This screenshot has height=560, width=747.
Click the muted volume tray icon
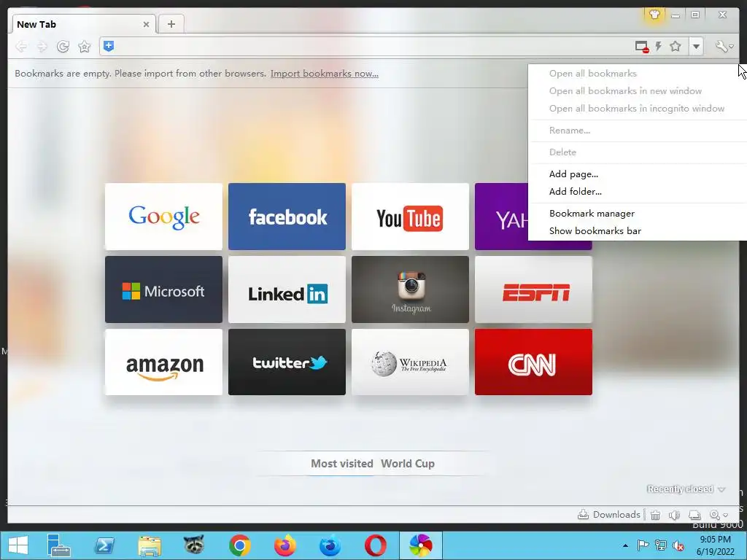pyautogui.click(x=678, y=545)
